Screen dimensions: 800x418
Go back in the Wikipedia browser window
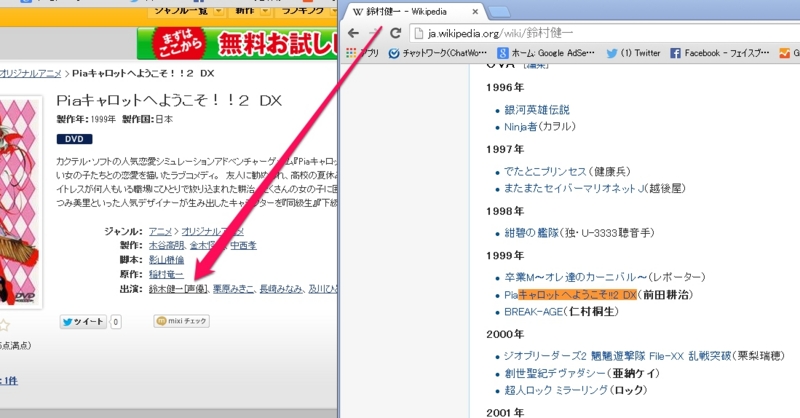(353, 33)
